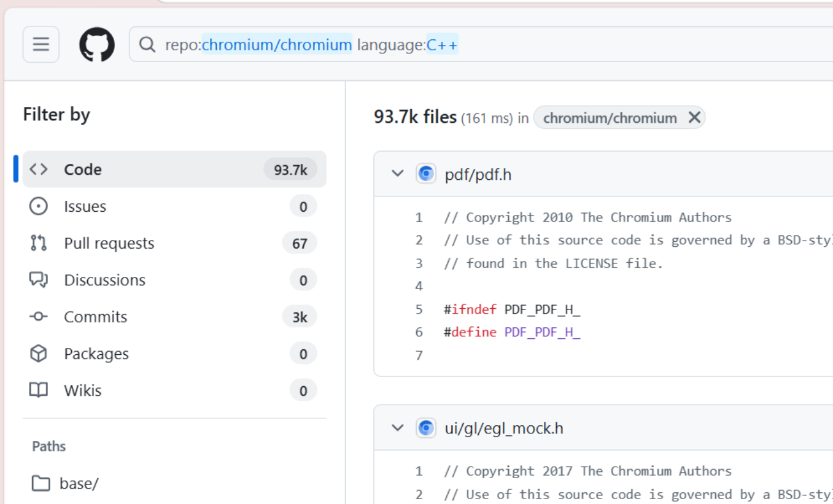Open the hamburger navigation menu

41,44
